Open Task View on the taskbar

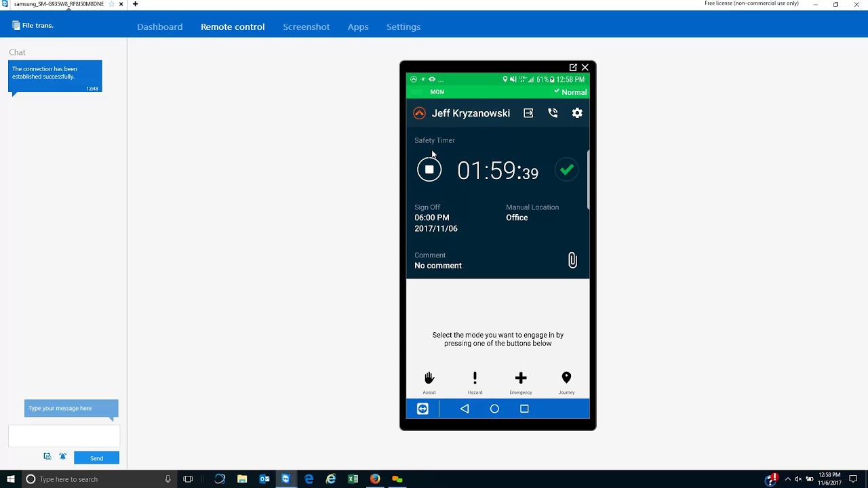point(188,479)
